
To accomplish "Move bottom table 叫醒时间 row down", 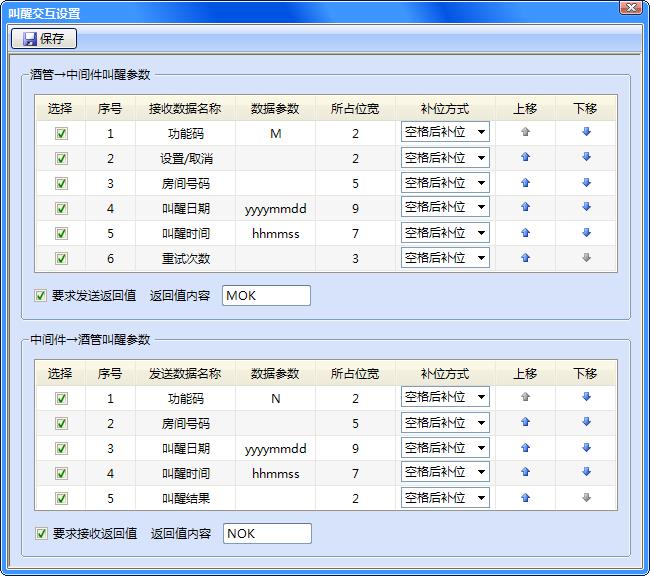I will pos(586,472).
